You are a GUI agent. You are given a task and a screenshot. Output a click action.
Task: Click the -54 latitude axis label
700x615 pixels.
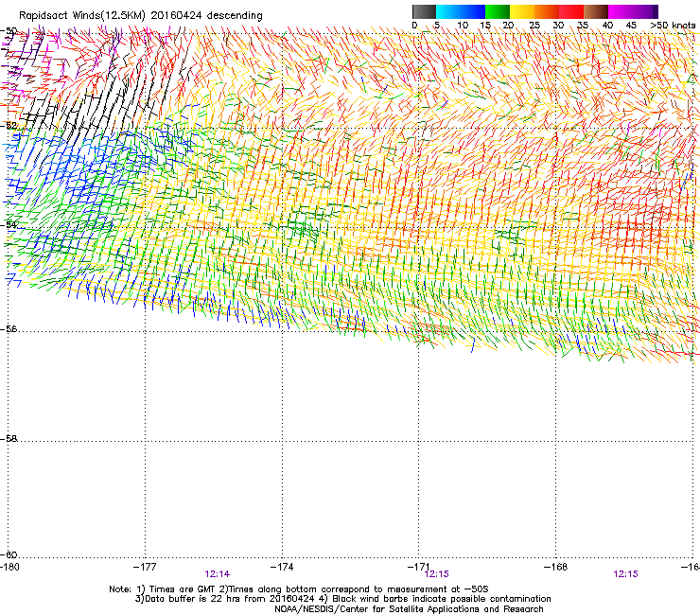click(x=9, y=224)
